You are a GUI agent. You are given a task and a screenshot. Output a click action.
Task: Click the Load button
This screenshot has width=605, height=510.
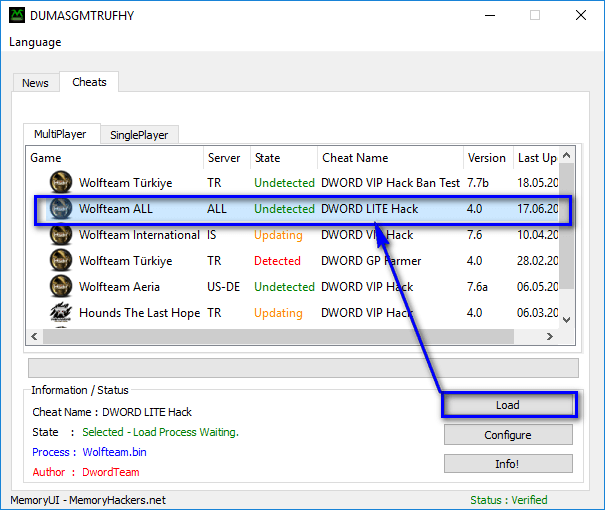click(508, 405)
